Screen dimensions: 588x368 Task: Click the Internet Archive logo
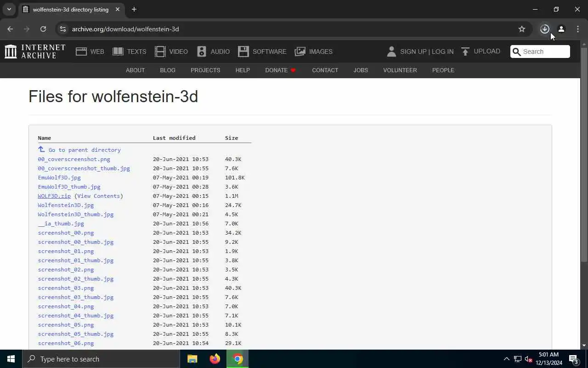pos(35,52)
